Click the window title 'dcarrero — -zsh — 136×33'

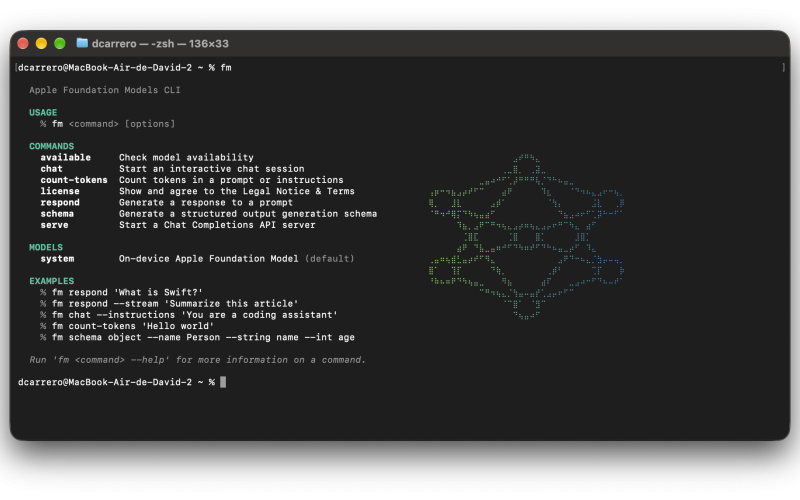click(160, 44)
